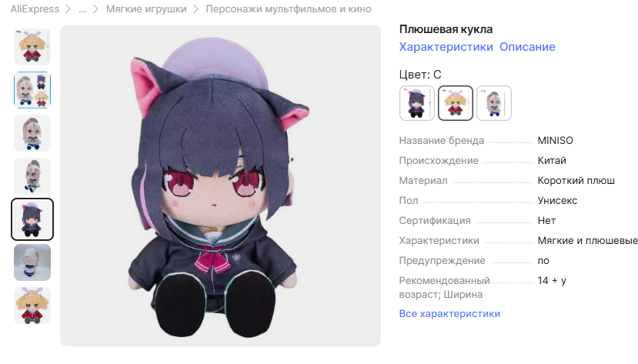This screenshot has width=638, height=364.
Task: Open Все характеристики link
Action: (x=449, y=313)
